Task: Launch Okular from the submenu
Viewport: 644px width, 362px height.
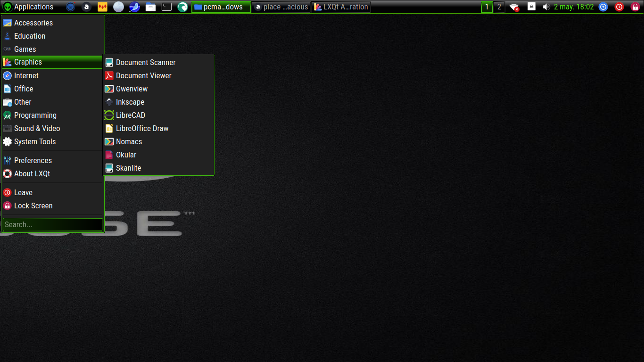Action: pyautogui.click(x=158, y=155)
